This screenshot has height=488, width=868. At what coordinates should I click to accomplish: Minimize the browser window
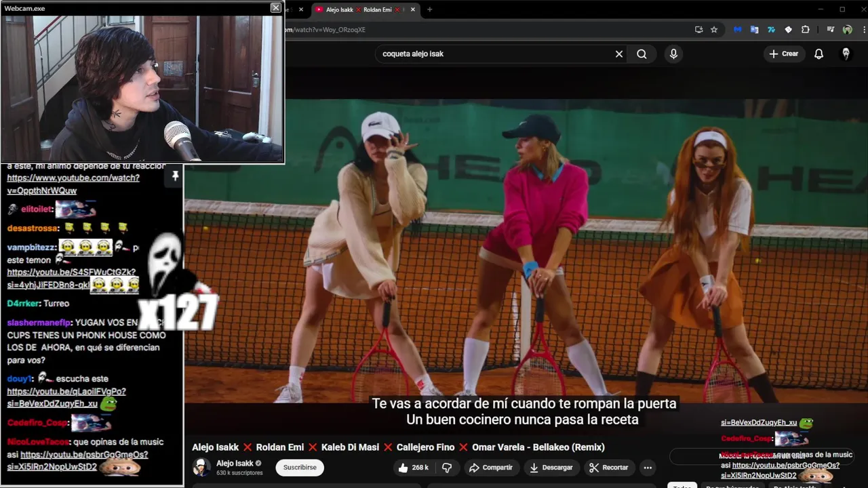820,9
